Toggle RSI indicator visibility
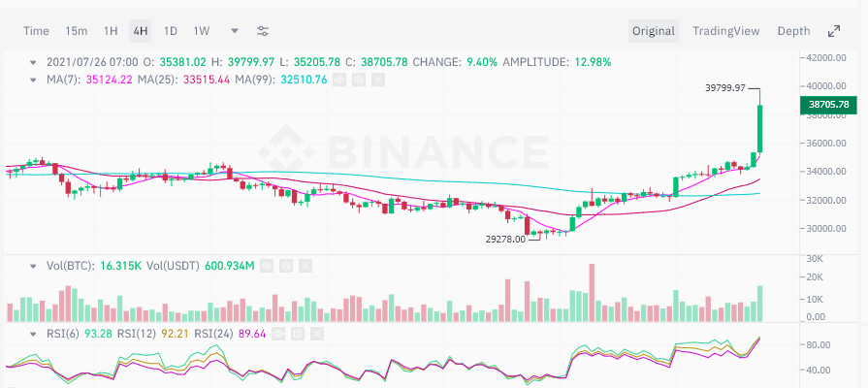This screenshot has height=388, width=868. (278, 334)
